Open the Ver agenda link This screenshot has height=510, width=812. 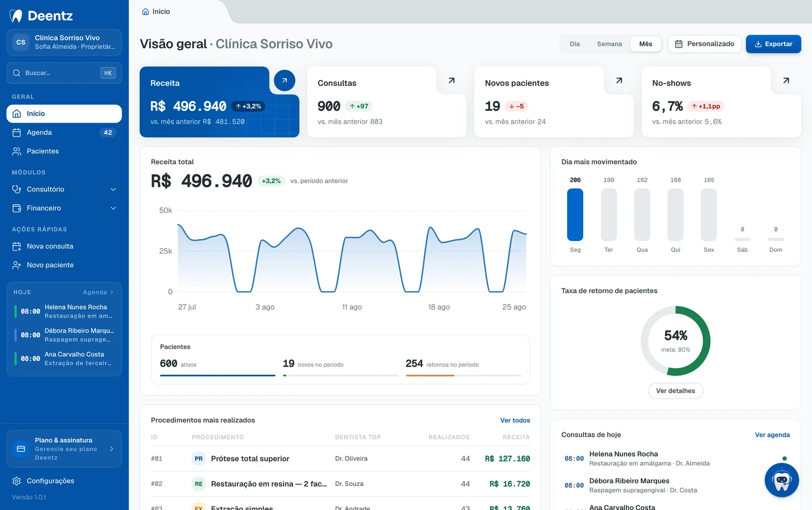click(x=772, y=435)
